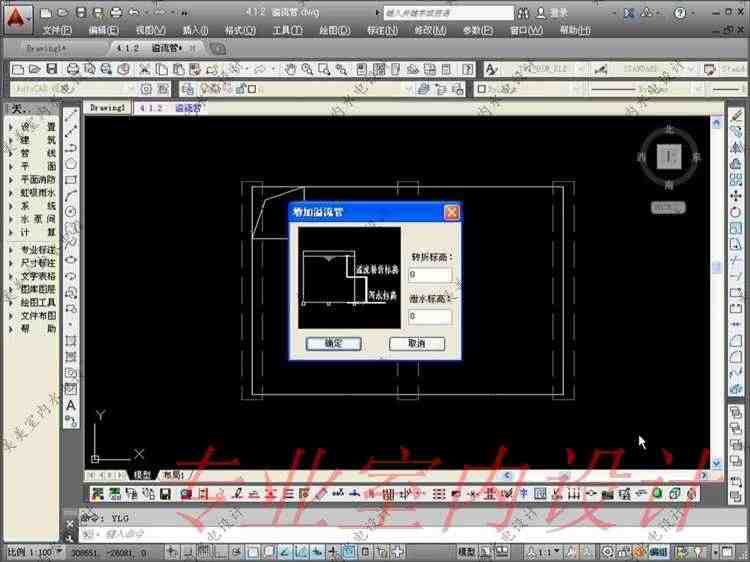Click 确定 in 增加溢流管 dialog
750x562 pixels.
(x=333, y=343)
